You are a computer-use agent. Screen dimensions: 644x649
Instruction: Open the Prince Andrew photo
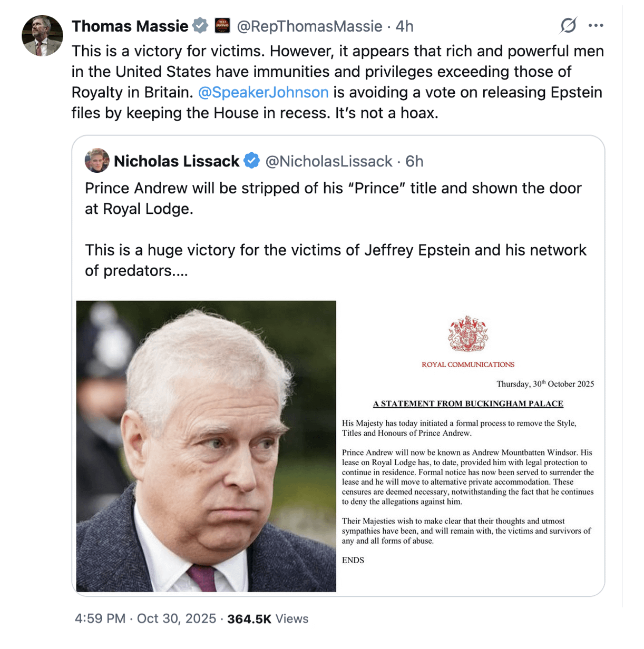(206, 446)
